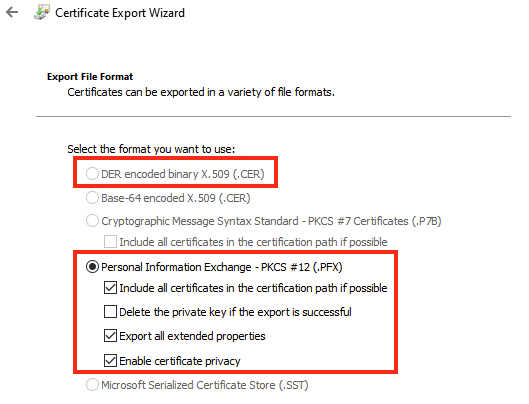This screenshot has height=404, width=529.
Task: Click the 'Enable certificate privacy' label text
Action: point(180,361)
